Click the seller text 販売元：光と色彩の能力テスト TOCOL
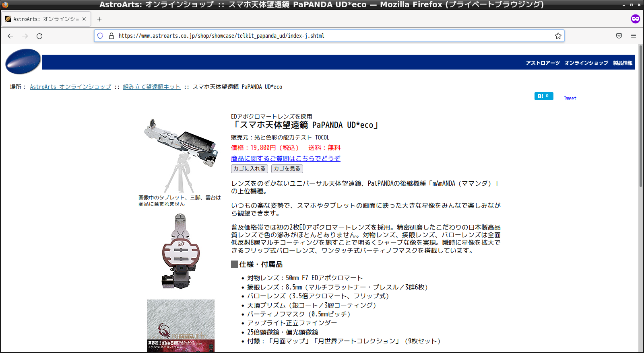Image resolution: width=644 pixels, height=353 pixels. pos(280,138)
